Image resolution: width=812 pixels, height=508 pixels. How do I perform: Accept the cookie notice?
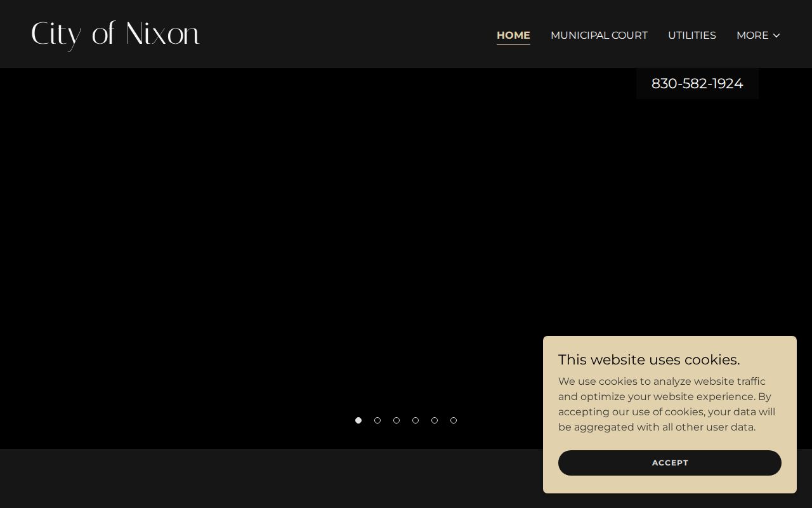pos(670,463)
